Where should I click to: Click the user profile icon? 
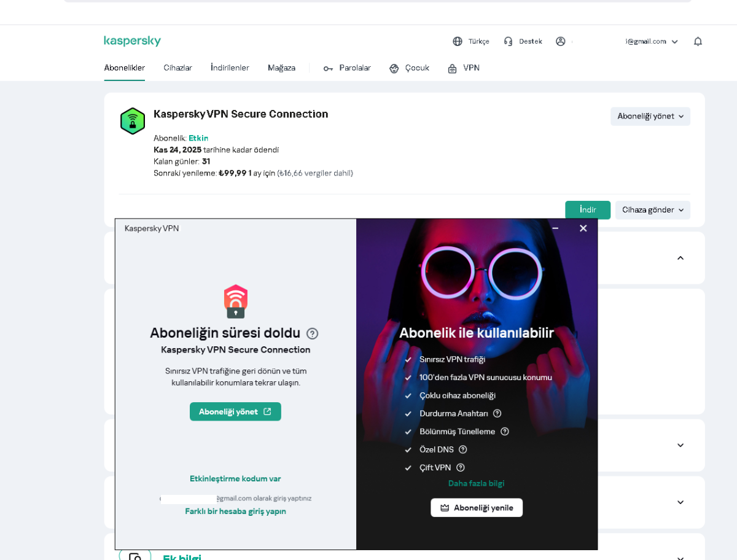560,41
